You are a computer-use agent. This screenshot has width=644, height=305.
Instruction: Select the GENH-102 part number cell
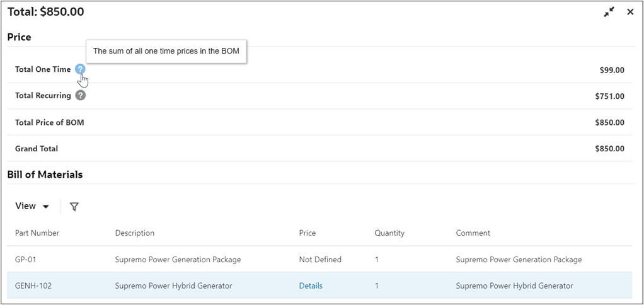(x=33, y=285)
